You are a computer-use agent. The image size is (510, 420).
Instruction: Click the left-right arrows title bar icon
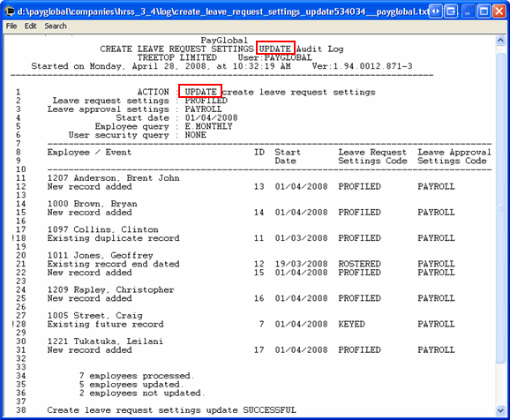coord(436,11)
